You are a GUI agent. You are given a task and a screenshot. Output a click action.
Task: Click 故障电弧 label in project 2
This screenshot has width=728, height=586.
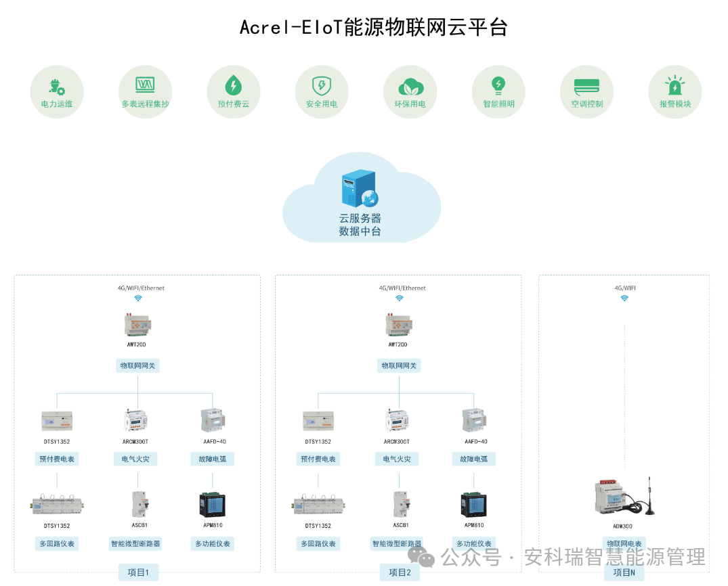(474, 459)
